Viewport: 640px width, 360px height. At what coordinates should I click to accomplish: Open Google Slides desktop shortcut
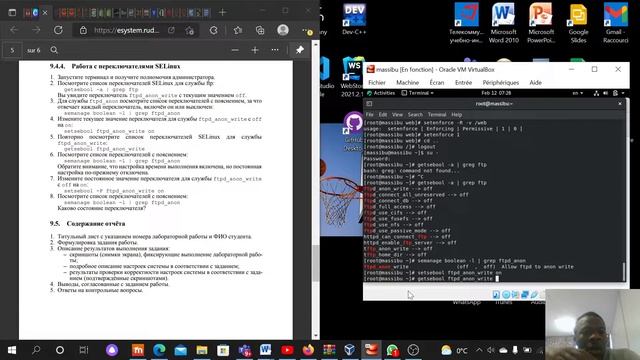(578, 23)
